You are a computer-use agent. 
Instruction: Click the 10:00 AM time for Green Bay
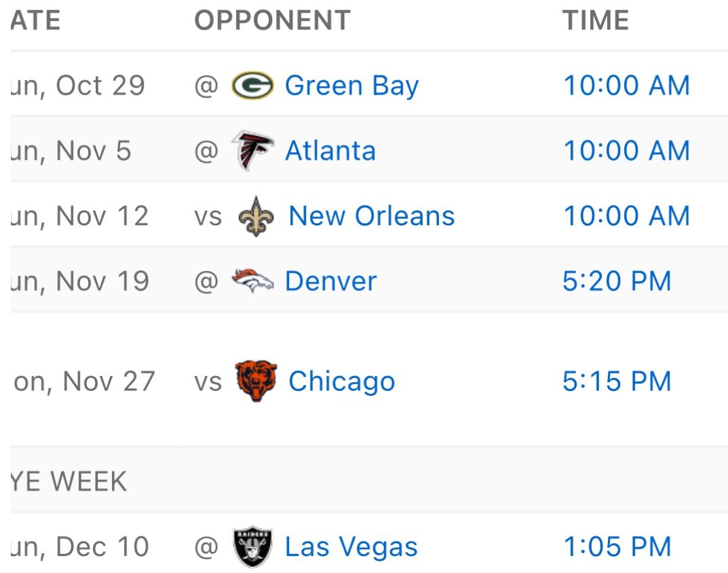click(x=626, y=86)
